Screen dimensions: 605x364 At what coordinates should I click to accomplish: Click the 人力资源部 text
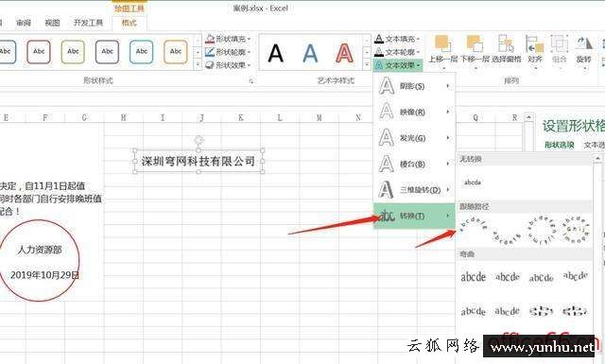[40, 250]
